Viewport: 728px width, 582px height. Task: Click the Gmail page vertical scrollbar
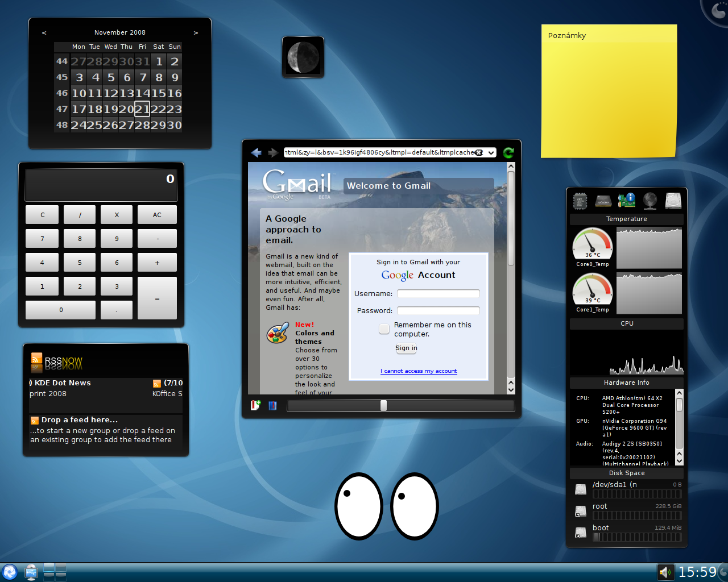coord(511,278)
